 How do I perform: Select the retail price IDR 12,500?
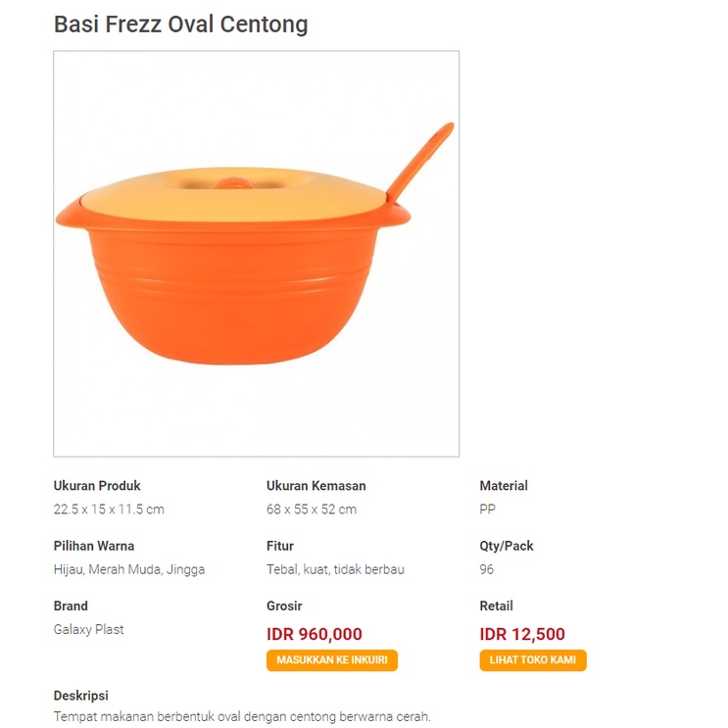click(522, 634)
